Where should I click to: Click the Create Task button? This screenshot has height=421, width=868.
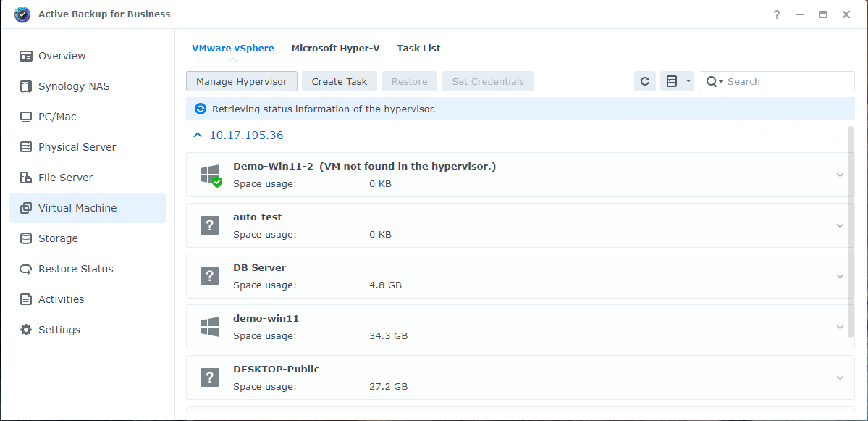(339, 81)
